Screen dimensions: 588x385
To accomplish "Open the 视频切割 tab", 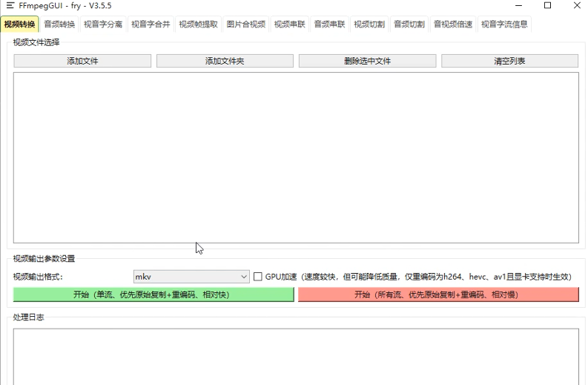I will pos(369,24).
